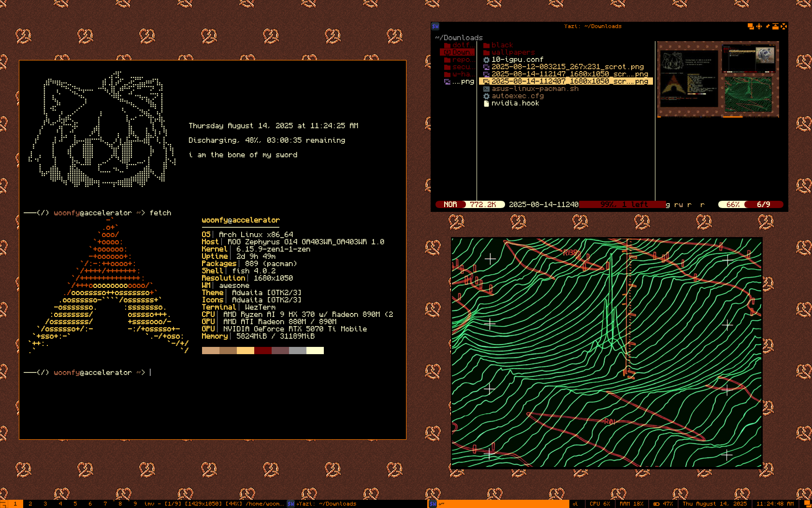Switch to workspace tag 4
The height and width of the screenshot is (508, 812).
coord(60,504)
